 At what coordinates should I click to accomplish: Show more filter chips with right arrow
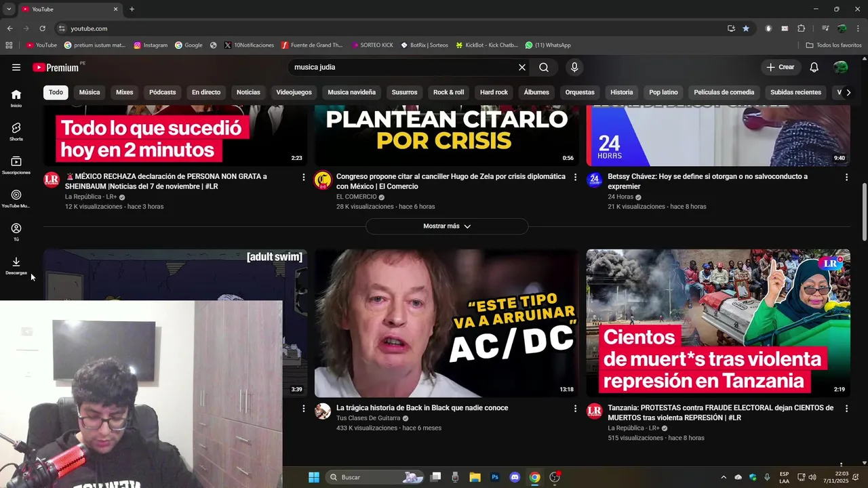(x=848, y=92)
